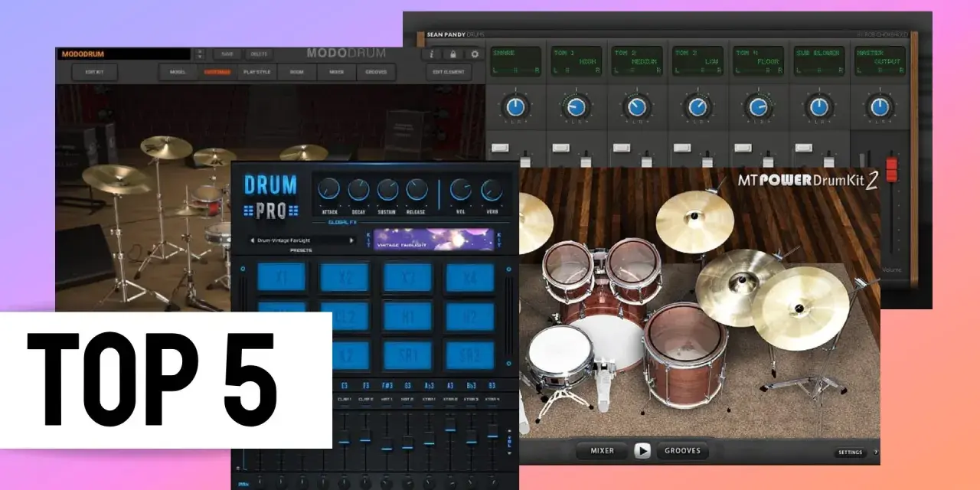The image size is (980, 490).
Task: Open SETTINGS in MT Power Drum Kit
Action: (850, 452)
